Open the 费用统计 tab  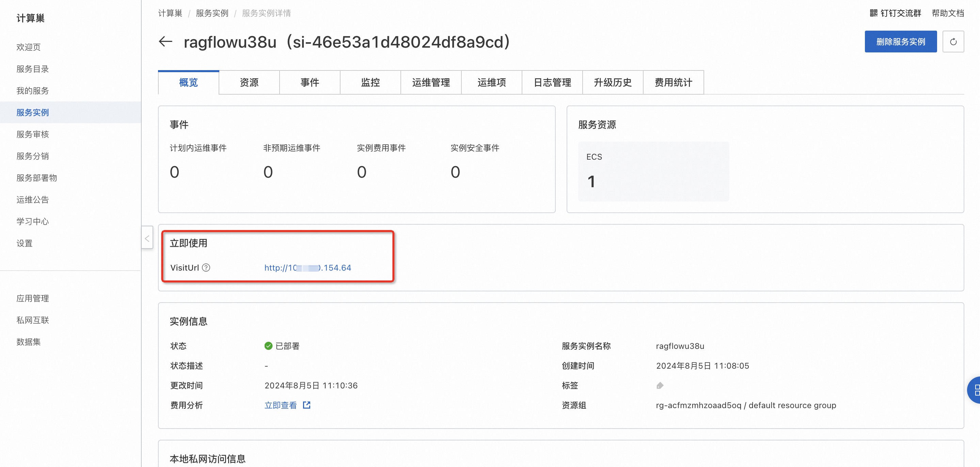673,82
